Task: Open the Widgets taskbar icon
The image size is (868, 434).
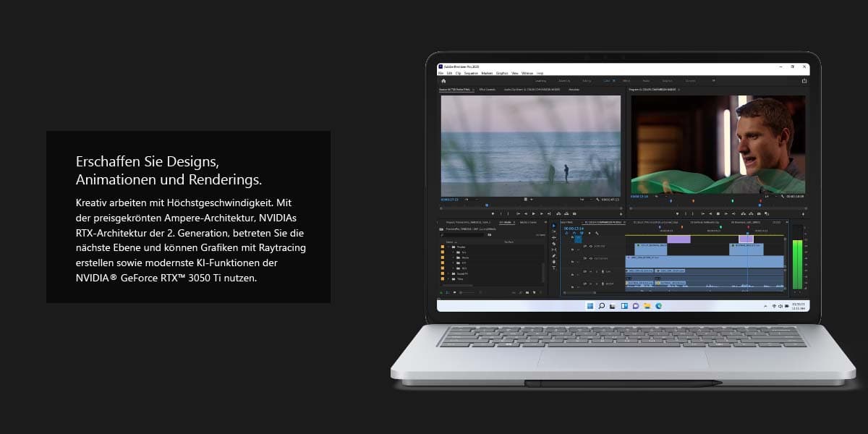Action: (x=624, y=306)
